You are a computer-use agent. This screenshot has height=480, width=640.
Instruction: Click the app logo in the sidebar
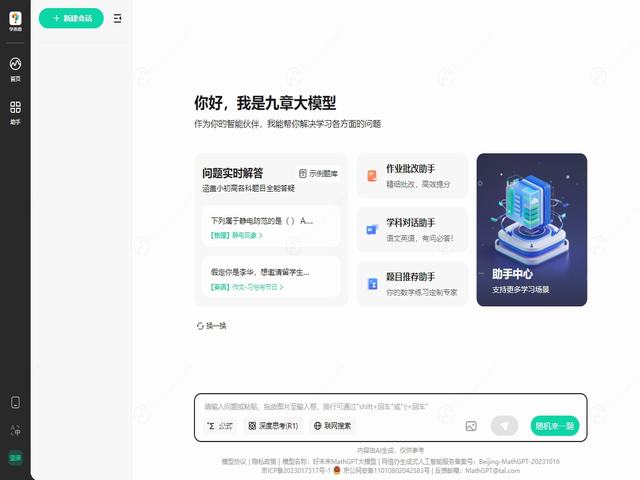15,21
